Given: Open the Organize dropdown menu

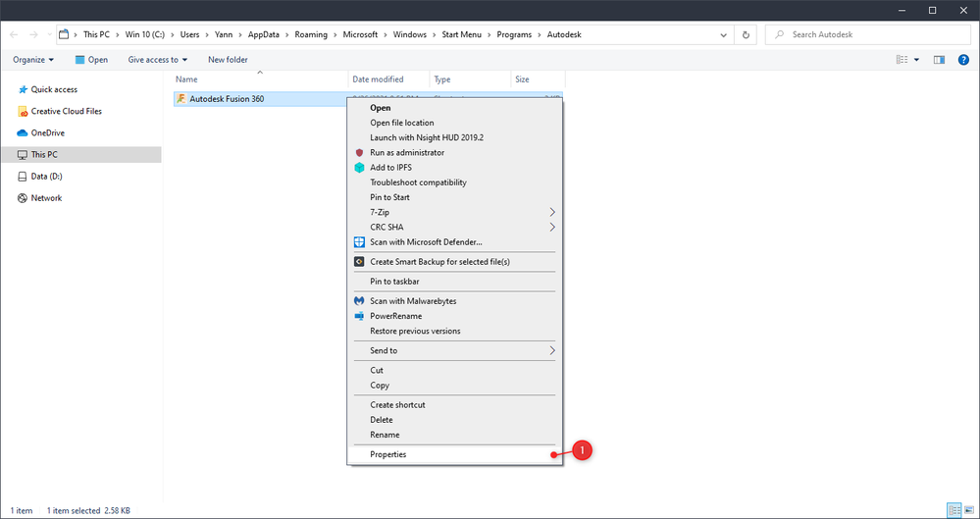Looking at the screenshot, I should 33,60.
